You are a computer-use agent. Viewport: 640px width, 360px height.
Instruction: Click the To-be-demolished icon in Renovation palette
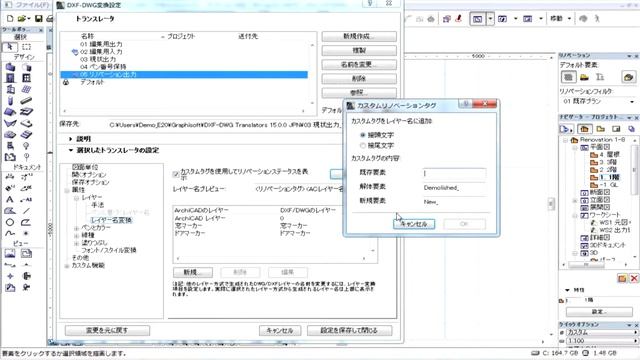click(x=584, y=77)
